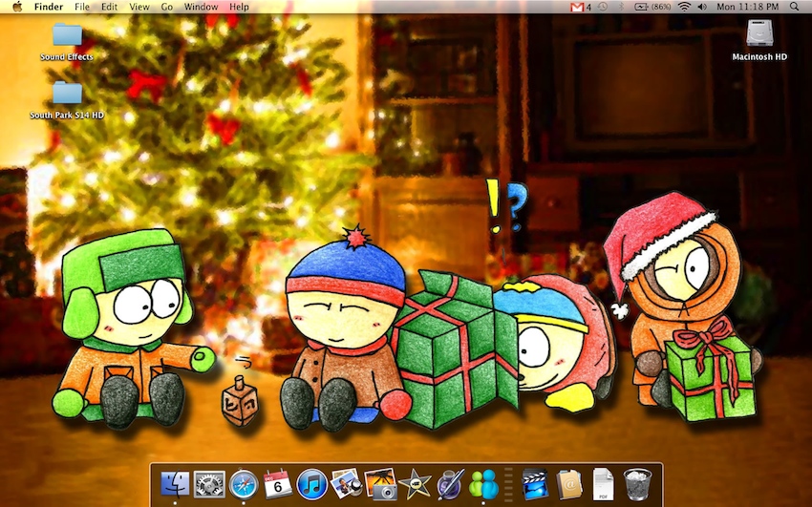Open Preview app in the Dock
Image resolution: width=812 pixels, height=507 pixels.
point(346,484)
